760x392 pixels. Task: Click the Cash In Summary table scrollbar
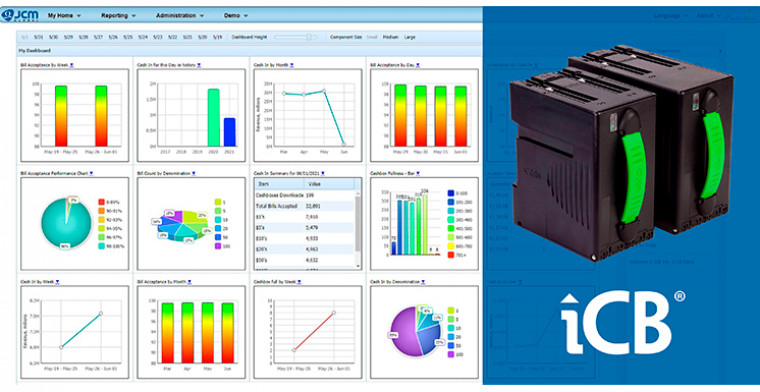click(358, 229)
